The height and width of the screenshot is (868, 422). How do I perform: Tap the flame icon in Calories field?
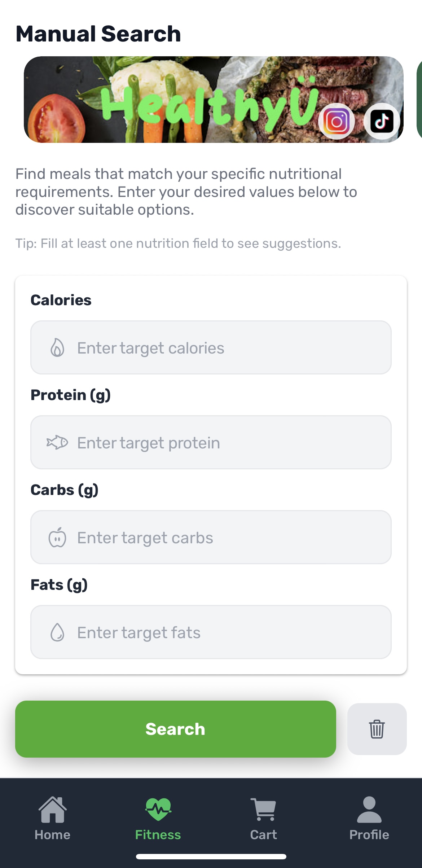click(x=57, y=348)
